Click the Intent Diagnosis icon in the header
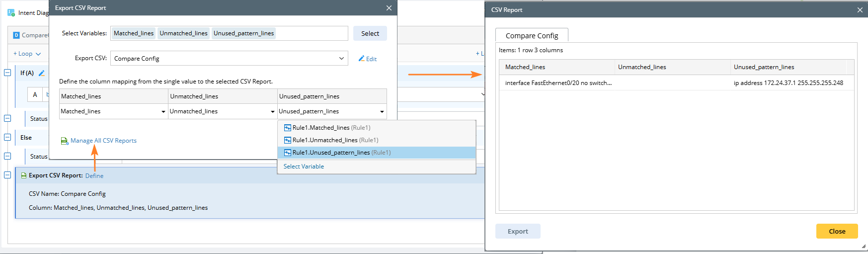This screenshot has width=868, height=254. point(11,12)
